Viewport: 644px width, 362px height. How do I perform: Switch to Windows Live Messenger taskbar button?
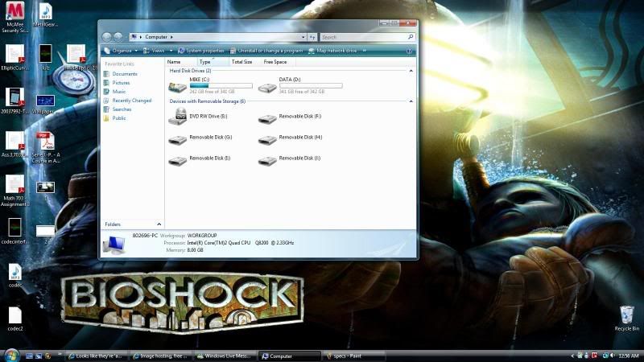click(225, 356)
